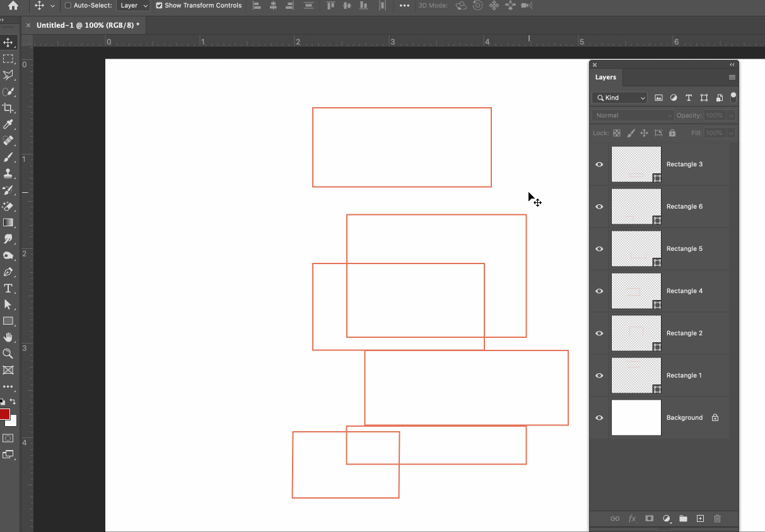Select the Move tool in the toolbar
Image resolution: width=765 pixels, height=532 pixels.
click(8, 42)
